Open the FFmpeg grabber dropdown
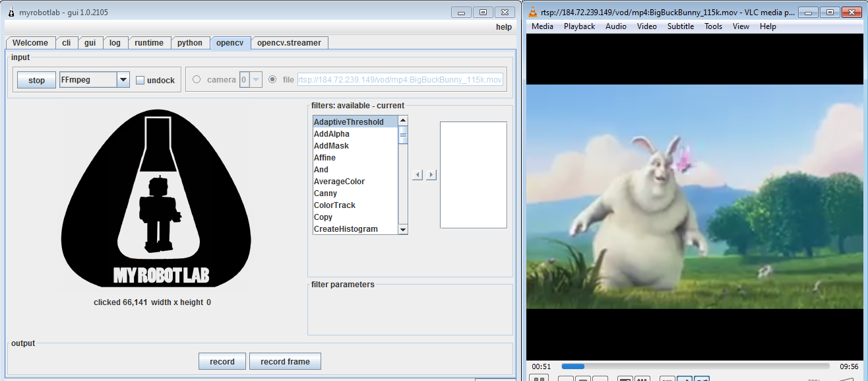 [x=123, y=80]
